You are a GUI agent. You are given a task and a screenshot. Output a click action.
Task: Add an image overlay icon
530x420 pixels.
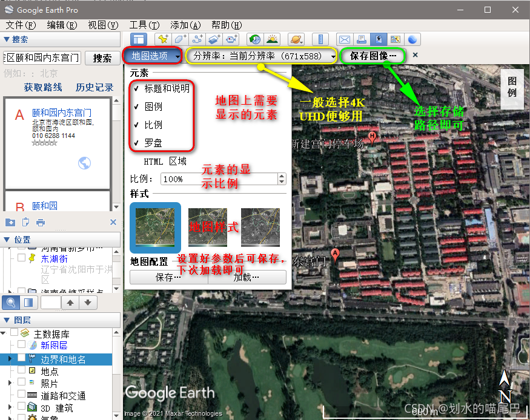point(214,39)
